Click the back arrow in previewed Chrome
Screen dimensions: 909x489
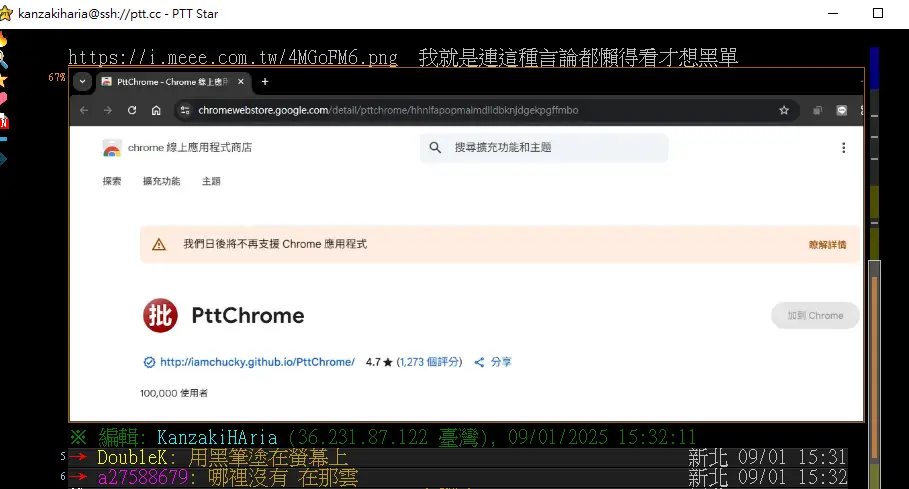click(x=84, y=110)
